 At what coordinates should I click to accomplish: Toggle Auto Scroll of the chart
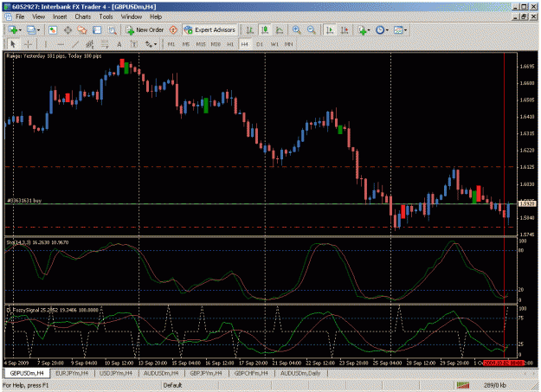[330, 30]
